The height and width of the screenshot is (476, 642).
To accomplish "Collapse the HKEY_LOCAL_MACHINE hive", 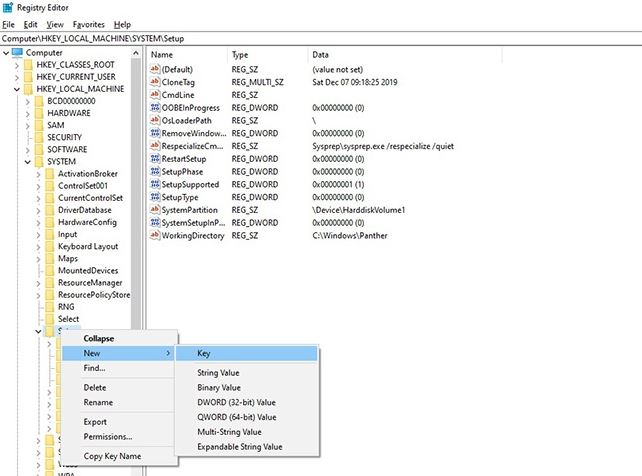I will [17, 89].
